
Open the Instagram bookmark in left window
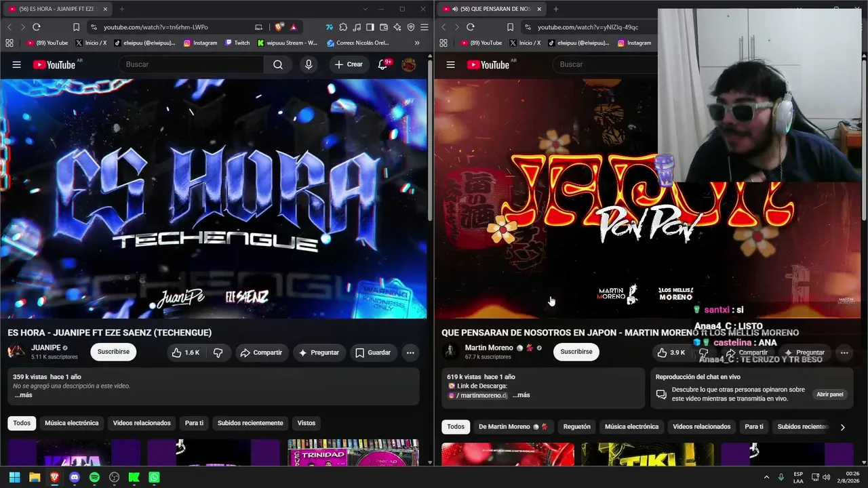click(200, 43)
